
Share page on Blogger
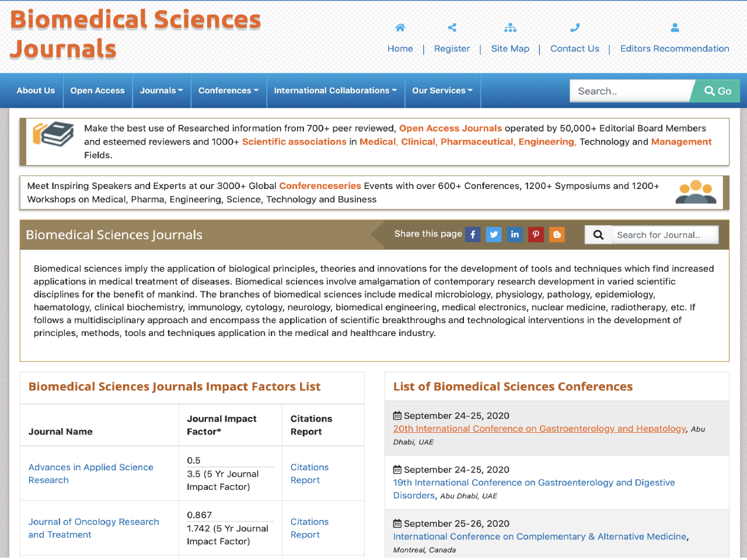557,235
